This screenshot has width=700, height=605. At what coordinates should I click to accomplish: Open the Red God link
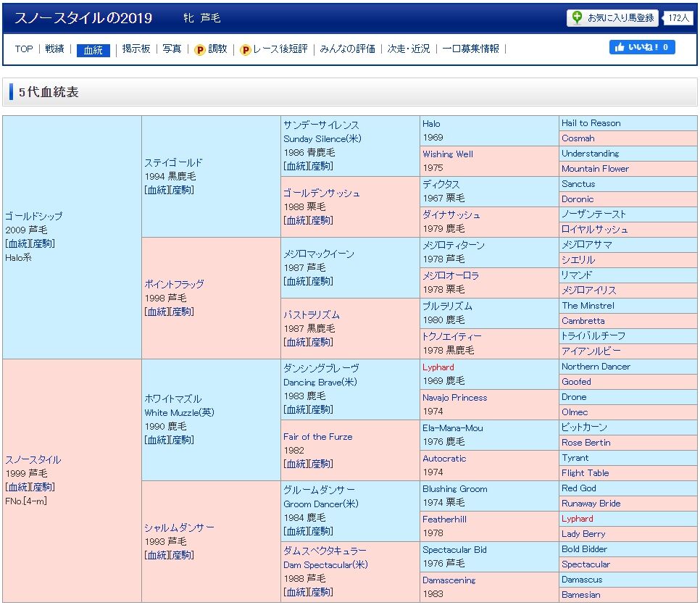coord(579,488)
